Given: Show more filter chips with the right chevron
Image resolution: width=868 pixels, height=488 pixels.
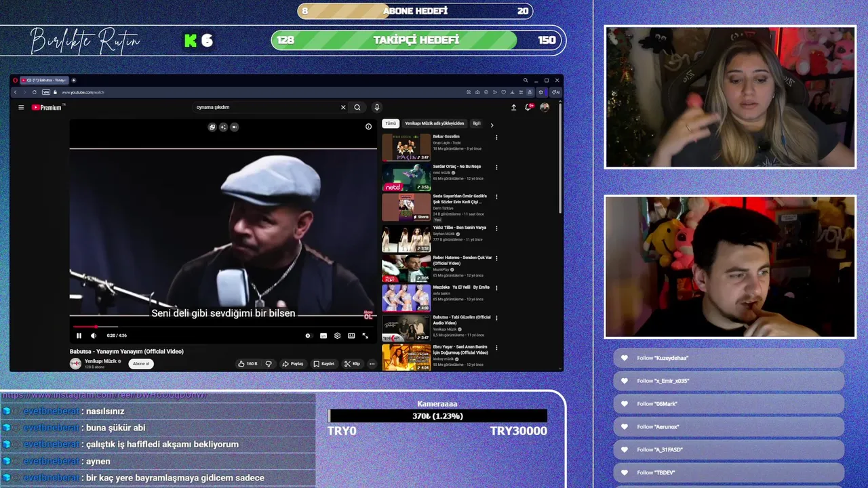Looking at the screenshot, I should pos(492,125).
